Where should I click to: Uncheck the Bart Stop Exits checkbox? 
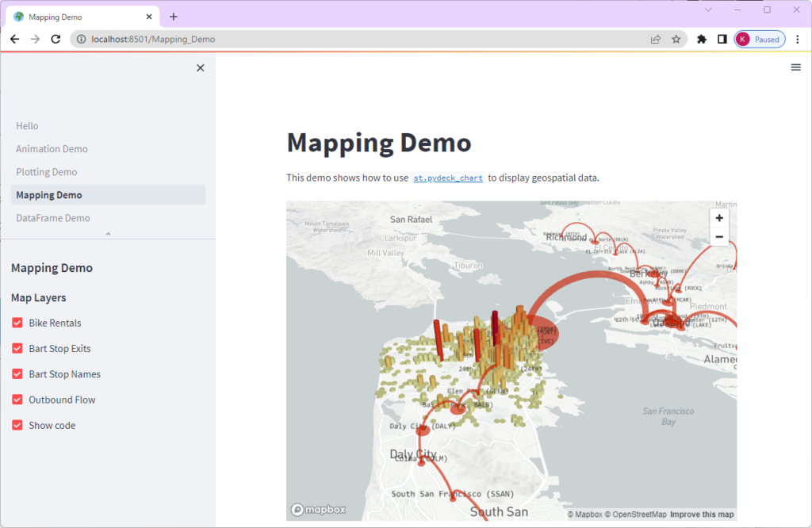(x=17, y=348)
